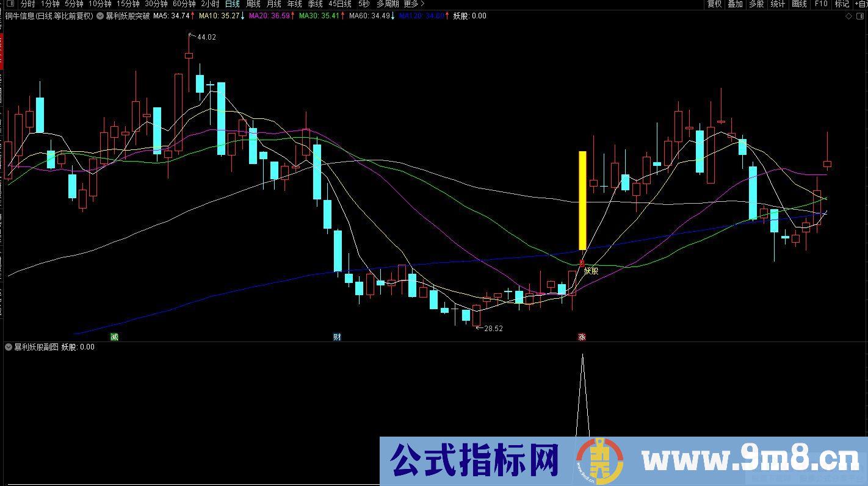
Task: Switch to 月线 monthly chart
Action: click(273, 4)
